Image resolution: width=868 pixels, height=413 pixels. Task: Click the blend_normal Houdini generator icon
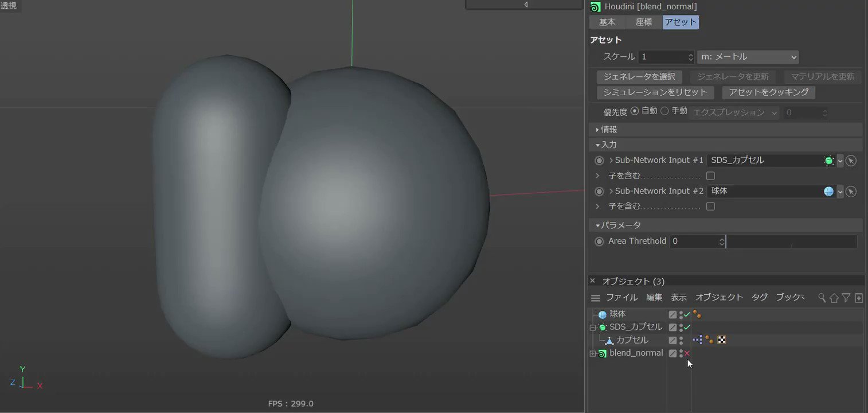pyautogui.click(x=603, y=353)
